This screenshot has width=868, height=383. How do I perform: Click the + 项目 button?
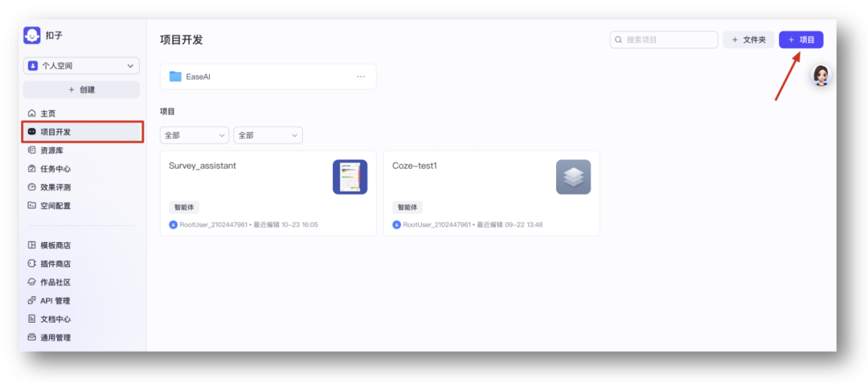801,40
